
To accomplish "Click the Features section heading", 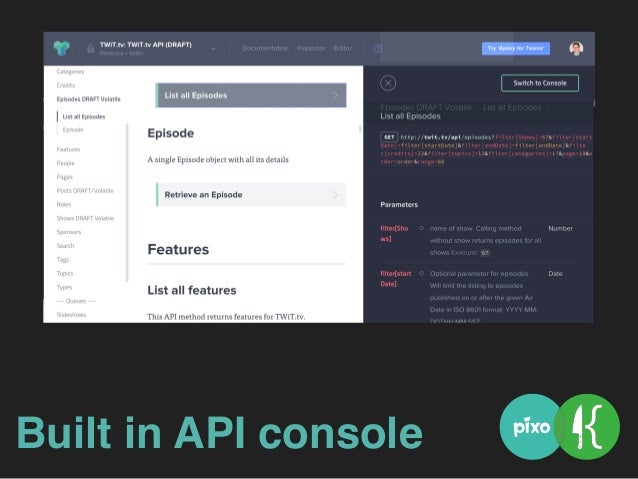I will tap(178, 249).
